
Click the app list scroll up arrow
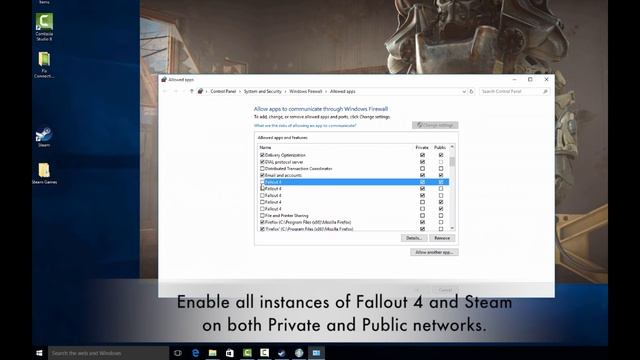452,147
